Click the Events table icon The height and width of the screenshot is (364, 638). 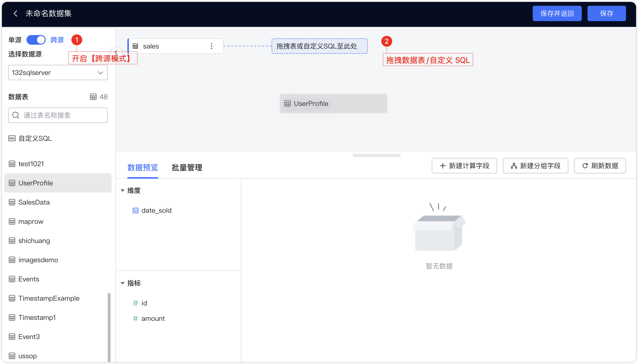pos(12,279)
